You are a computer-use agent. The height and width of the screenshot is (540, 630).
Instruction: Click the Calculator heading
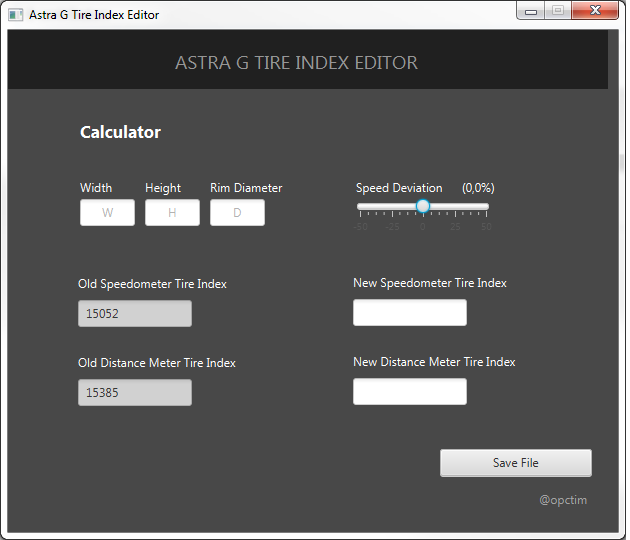(121, 132)
